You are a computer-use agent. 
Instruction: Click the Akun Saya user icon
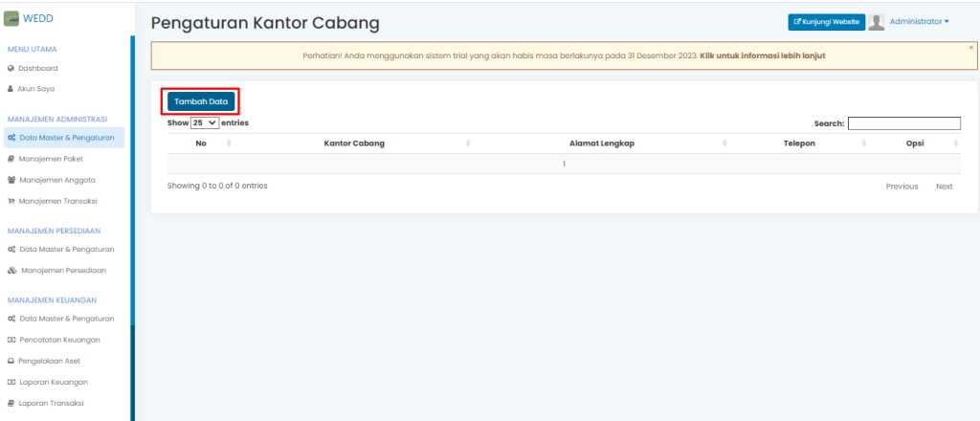click(x=11, y=88)
